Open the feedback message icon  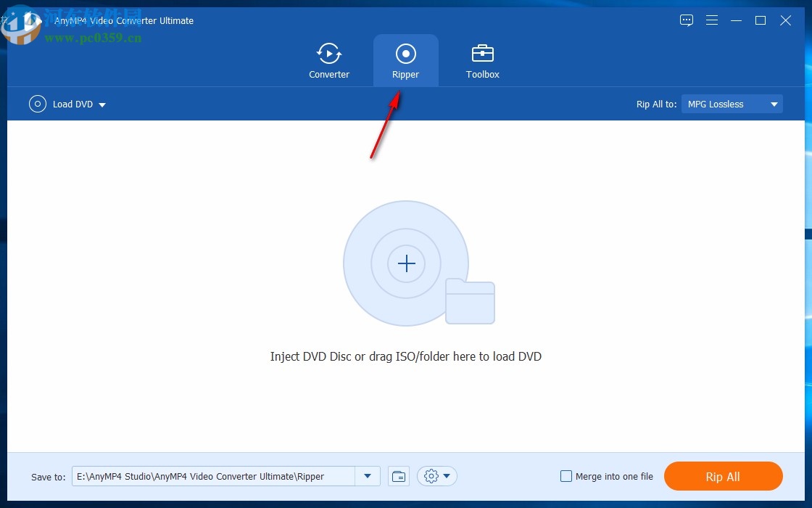[686, 20]
